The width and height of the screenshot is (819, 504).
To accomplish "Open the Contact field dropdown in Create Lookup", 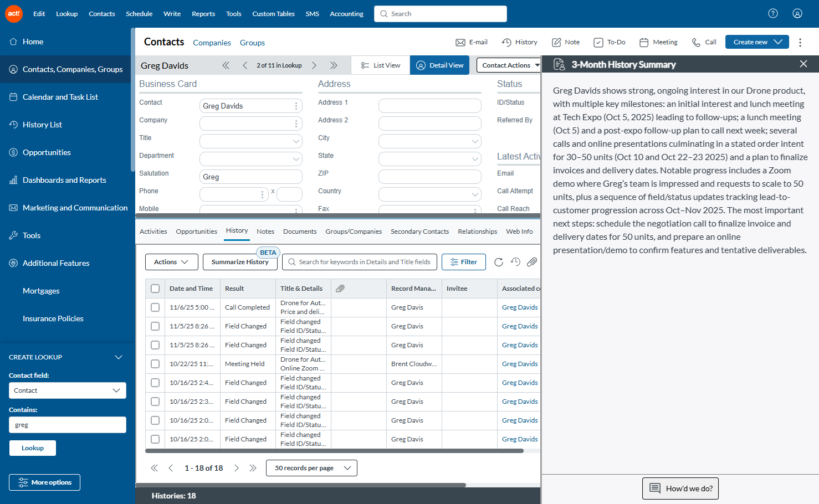I will pos(68,390).
